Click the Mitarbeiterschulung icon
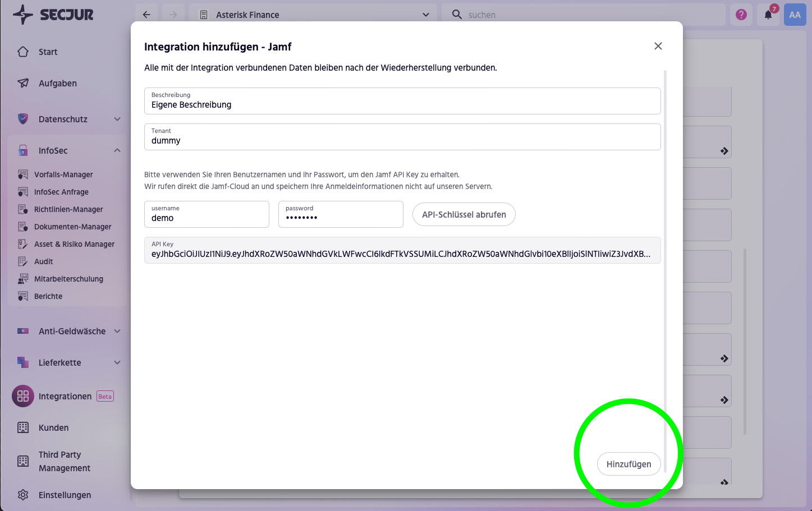812x511 pixels. click(23, 279)
